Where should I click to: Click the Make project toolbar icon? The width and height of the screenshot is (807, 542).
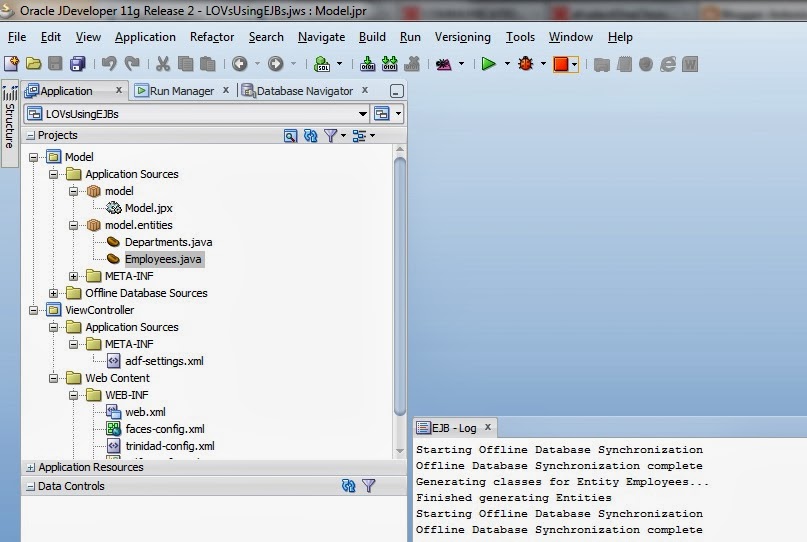click(x=367, y=64)
